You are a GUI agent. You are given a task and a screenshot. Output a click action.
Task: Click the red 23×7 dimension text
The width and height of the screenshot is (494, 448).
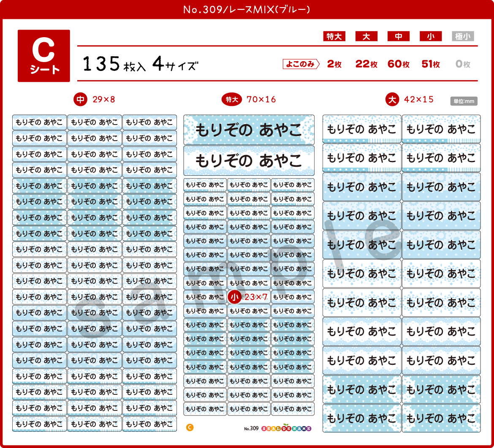click(x=256, y=297)
